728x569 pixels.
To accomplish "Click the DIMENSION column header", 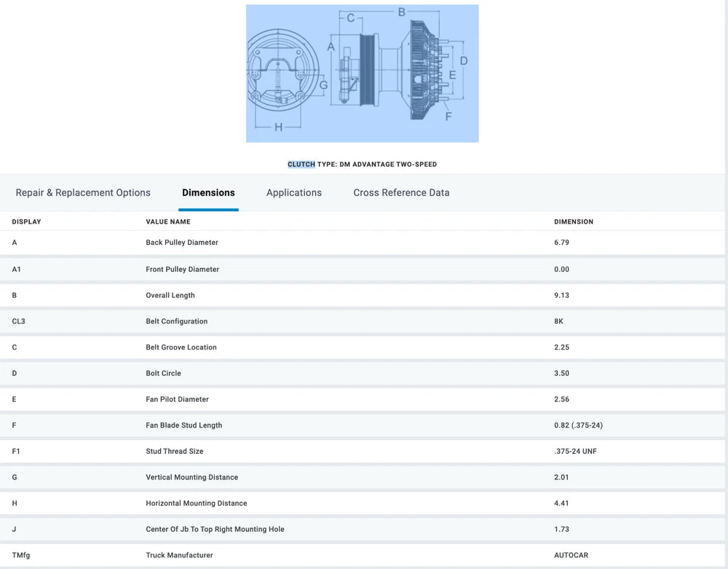I will tap(574, 221).
